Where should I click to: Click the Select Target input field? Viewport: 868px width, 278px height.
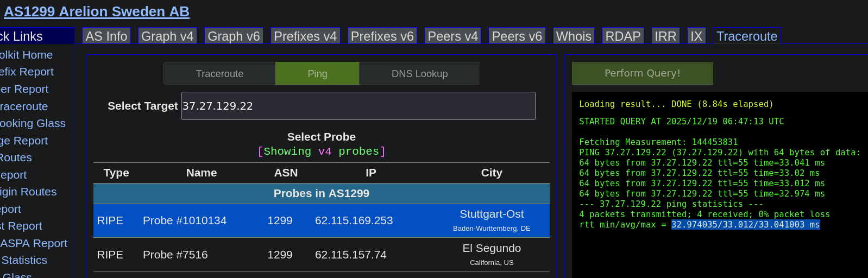(358, 106)
